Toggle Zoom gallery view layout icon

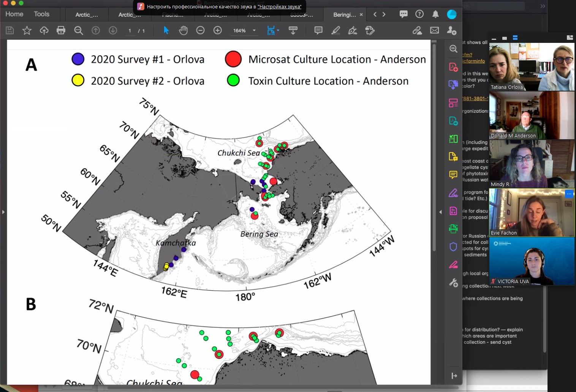click(x=515, y=38)
